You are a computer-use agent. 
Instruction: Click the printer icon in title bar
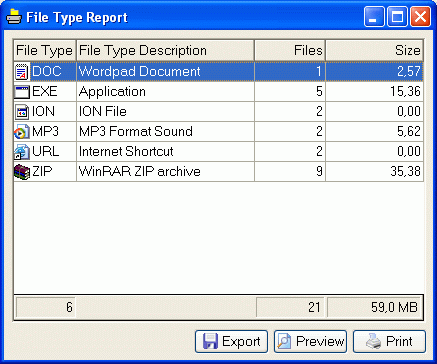coord(14,17)
